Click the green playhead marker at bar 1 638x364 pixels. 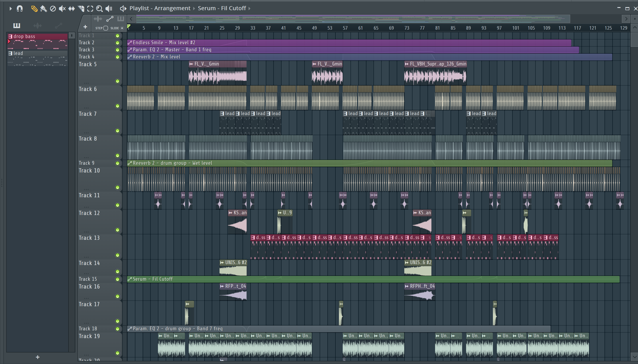coord(129,27)
